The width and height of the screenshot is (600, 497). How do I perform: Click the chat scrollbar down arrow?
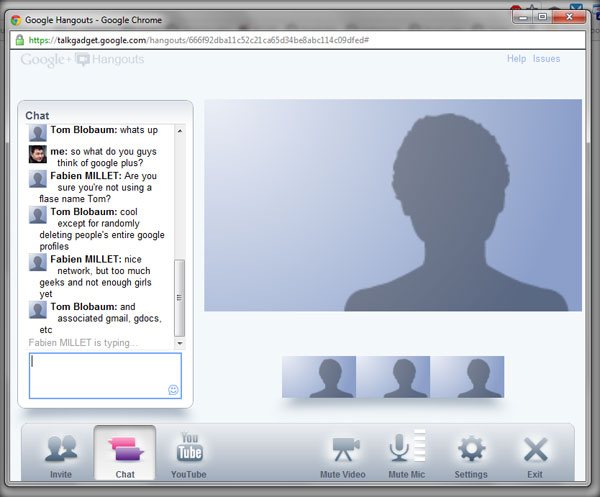179,343
